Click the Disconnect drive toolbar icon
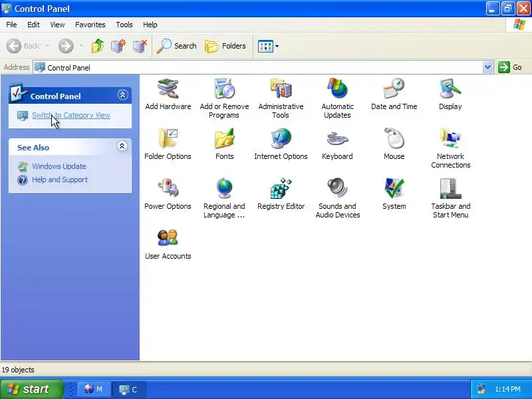Image resolution: width=532 pixels, height=399 pixels. (140, 46)
